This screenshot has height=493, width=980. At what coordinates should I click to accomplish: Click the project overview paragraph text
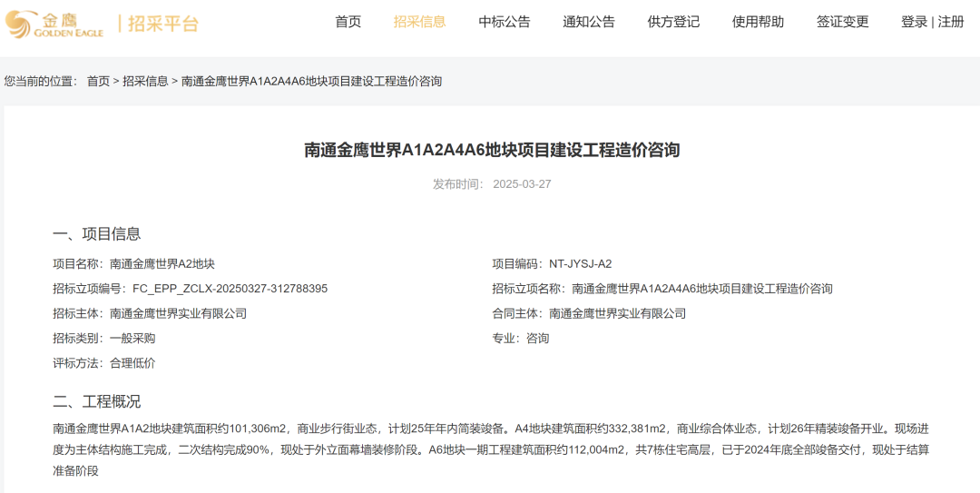coord(490,449)
